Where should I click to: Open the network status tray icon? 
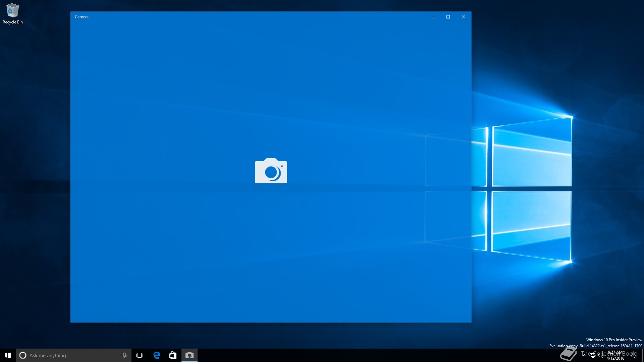click(593, 355)
